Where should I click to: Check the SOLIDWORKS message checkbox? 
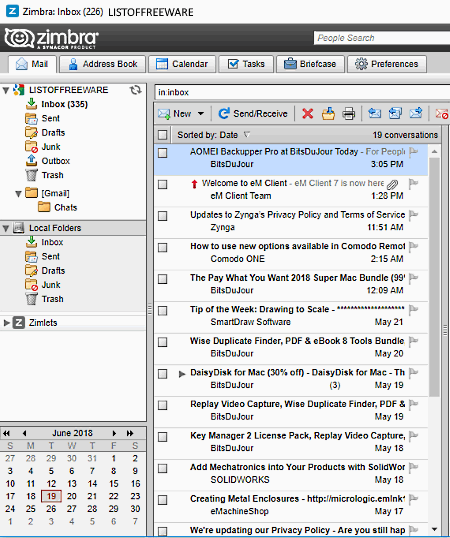(x=163, y=468)
